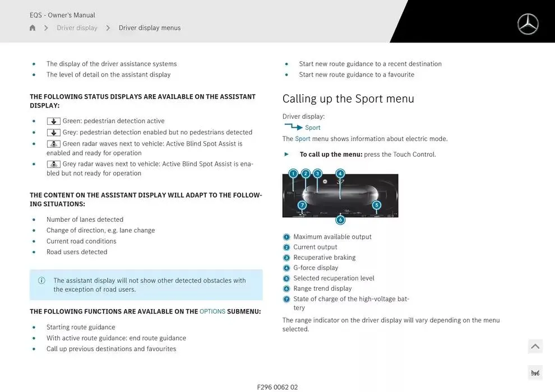Image resolution: width=555 pixels, height=392 pixels.
Task: Click the info icon in the blue note
Action: 41,280
